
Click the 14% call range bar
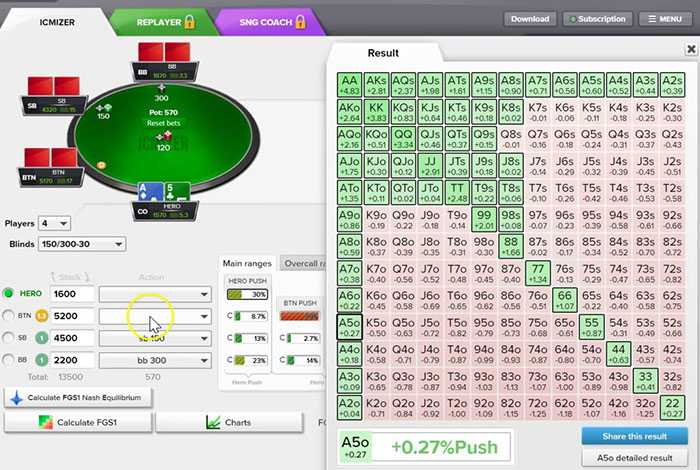point(303,360)
